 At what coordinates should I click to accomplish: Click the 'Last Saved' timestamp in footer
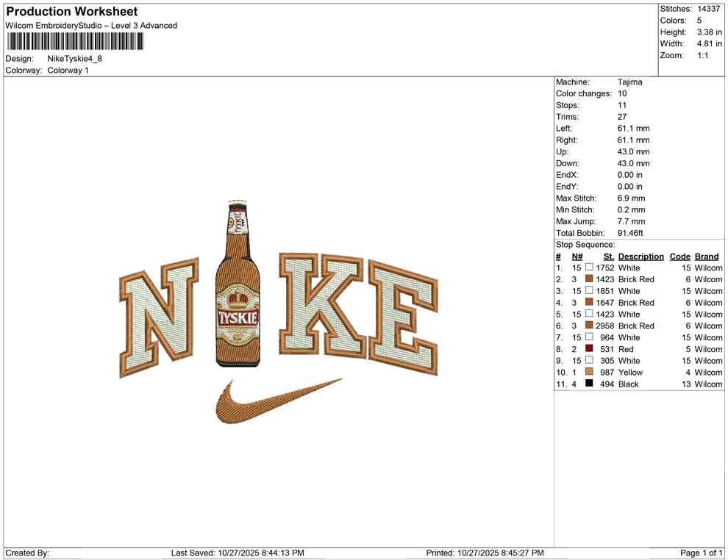pyautogui.click(x=238, y=553)
